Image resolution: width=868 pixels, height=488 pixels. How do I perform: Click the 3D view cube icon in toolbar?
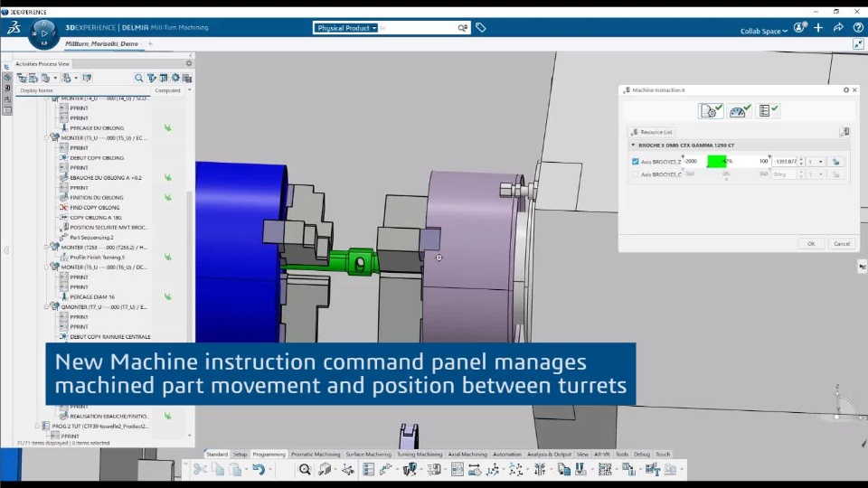325,470
